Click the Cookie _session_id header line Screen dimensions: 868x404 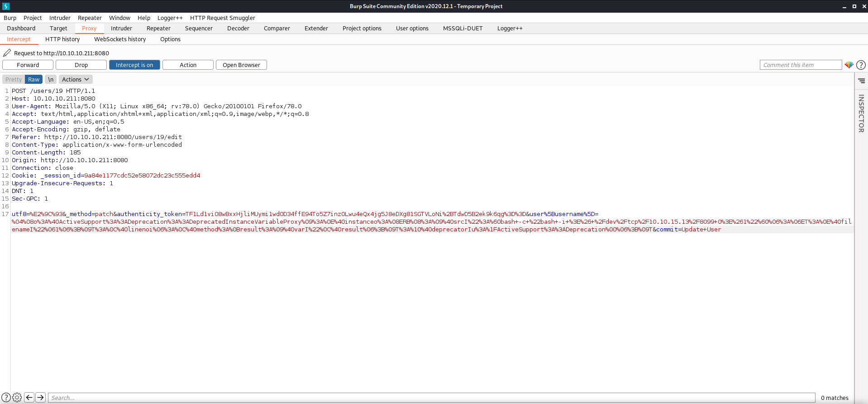(x=106, y=176)
